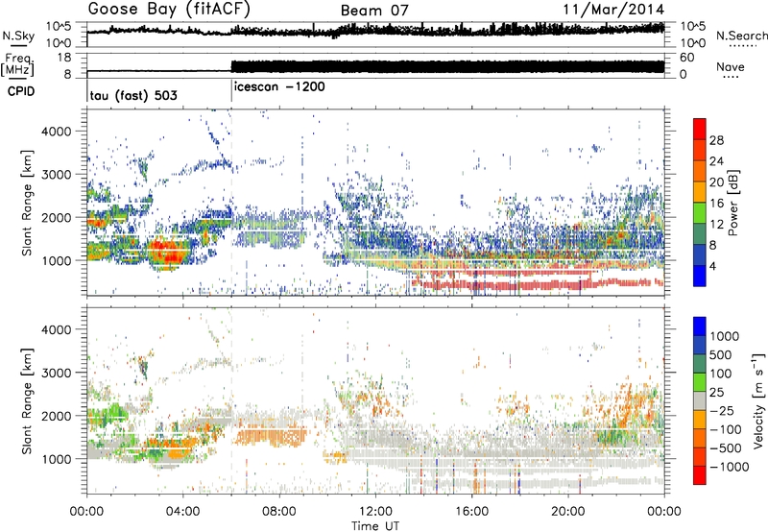Click the '08:00' time tick label
768x532 pixels.
click(279, 512)
